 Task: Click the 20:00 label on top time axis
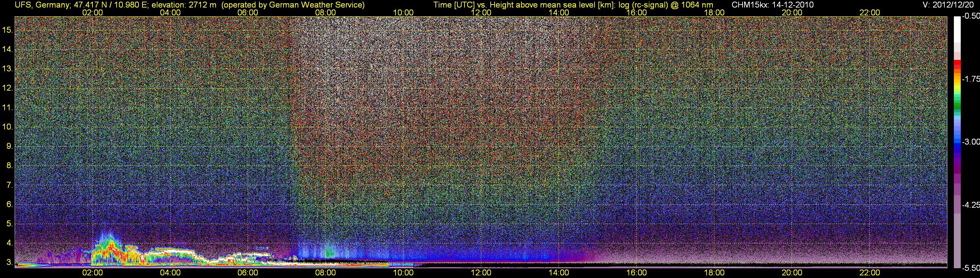pyautogui.click(x=792, y=12)
